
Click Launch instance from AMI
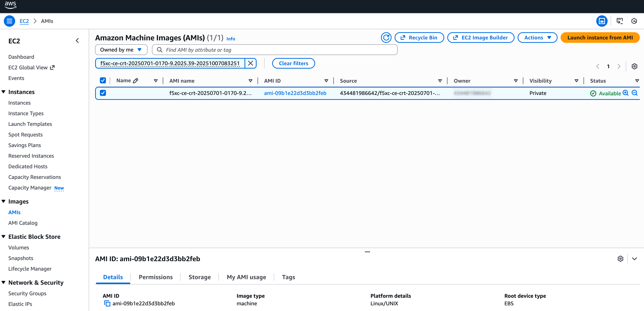pyautogui.click(x=600, y=38)
